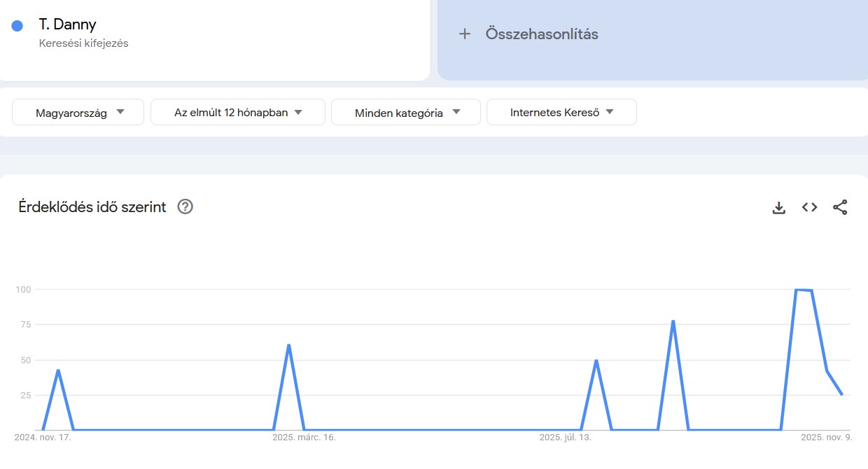This screenshot has width=868, height=469.
Task: Open the Minden kategória filter
Action: point(406,111)
